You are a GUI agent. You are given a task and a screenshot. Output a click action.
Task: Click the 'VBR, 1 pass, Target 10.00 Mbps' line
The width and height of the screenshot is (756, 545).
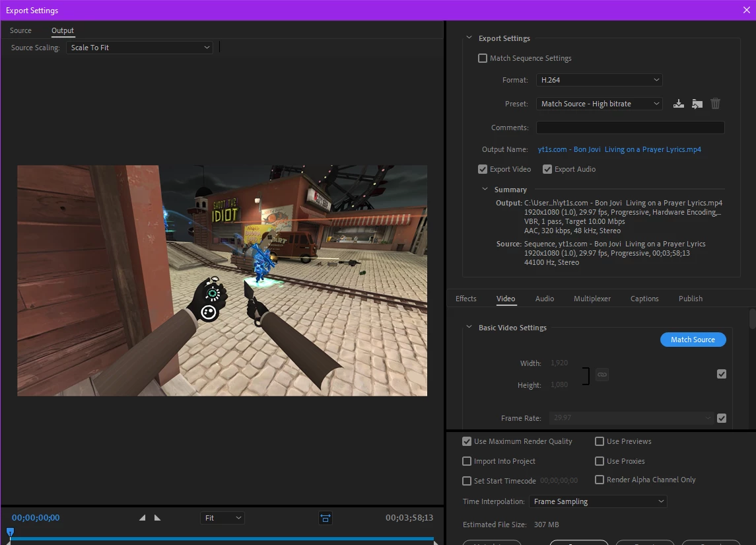(x=574, y=221)
